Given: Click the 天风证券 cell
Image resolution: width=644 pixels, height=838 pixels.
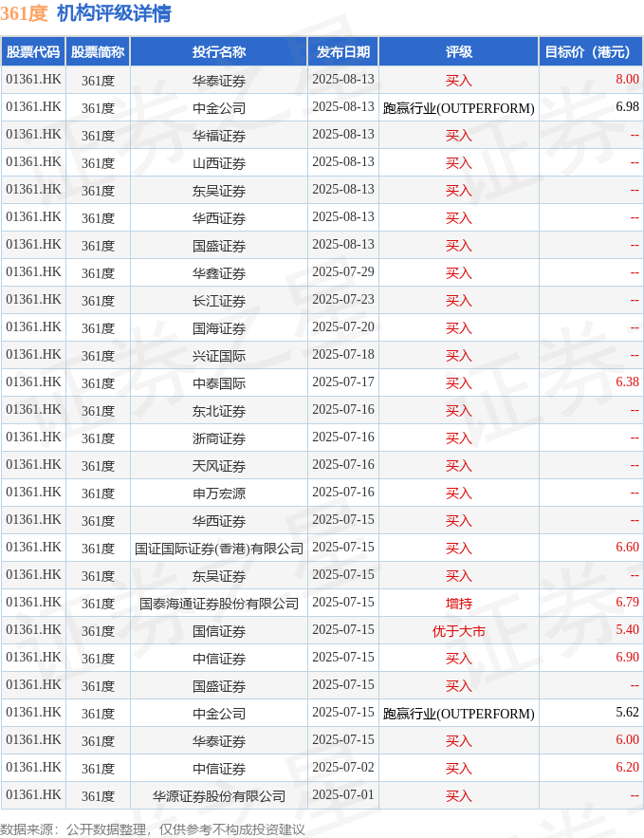Looking at the screenshot, I should tap(219, 466).
